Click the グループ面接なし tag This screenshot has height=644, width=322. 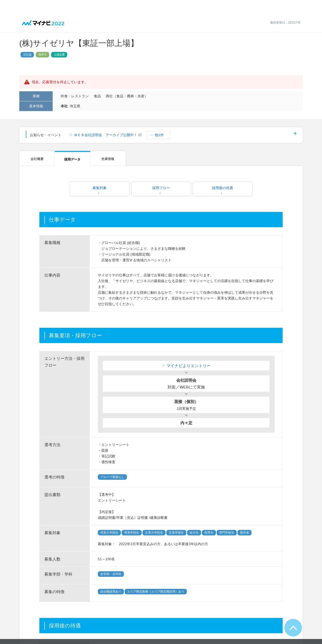point(112,477)
